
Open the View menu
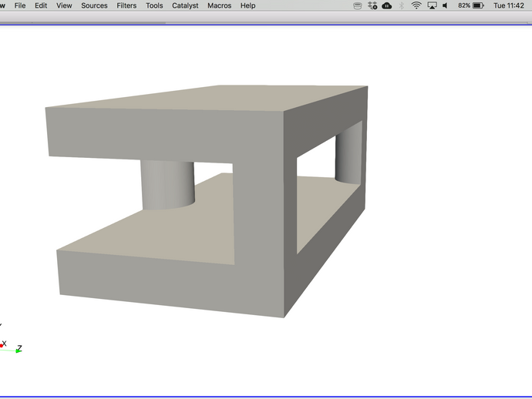64,5
